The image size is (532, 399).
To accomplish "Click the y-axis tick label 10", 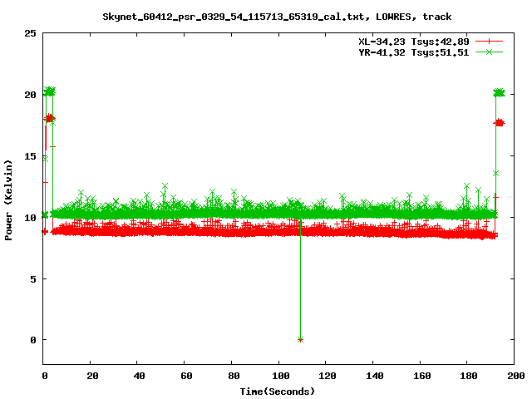I will click(x=30, y=218).
